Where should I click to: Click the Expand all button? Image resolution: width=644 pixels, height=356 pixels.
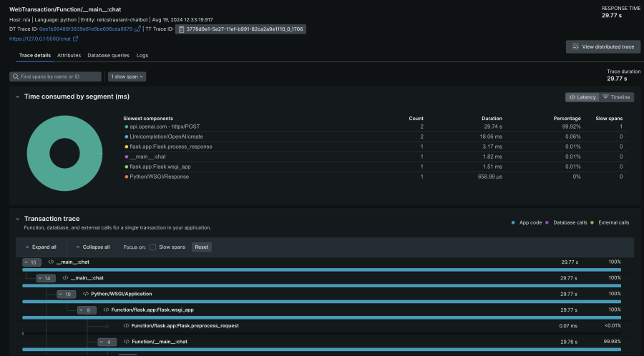click(41, 247)
